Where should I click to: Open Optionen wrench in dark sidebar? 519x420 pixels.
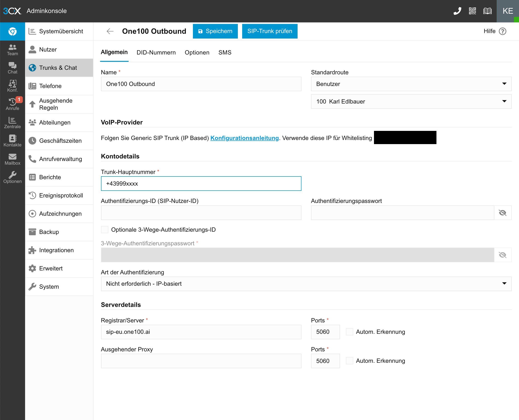(x=12, y=177)
